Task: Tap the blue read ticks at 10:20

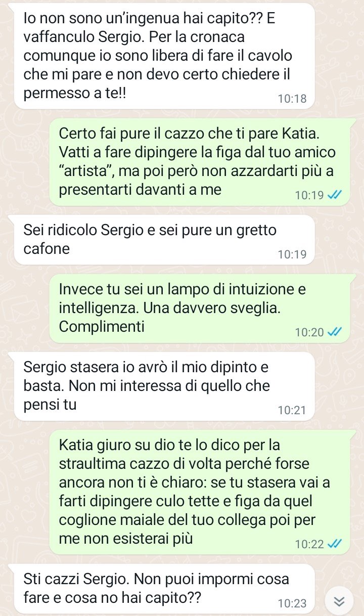Action: (335, 332)
